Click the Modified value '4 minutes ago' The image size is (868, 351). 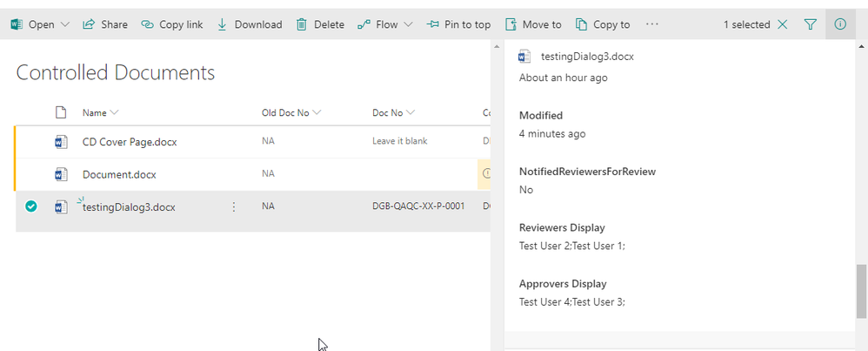coord(552,133)
